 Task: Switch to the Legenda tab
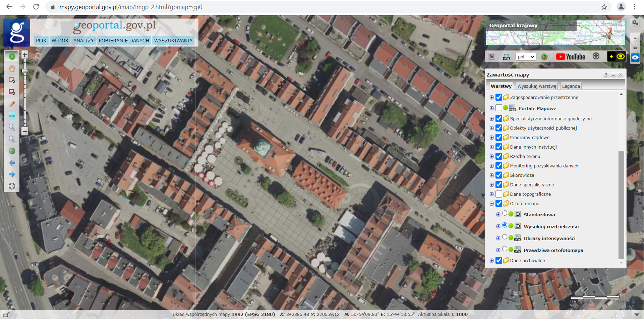[571, 86]
